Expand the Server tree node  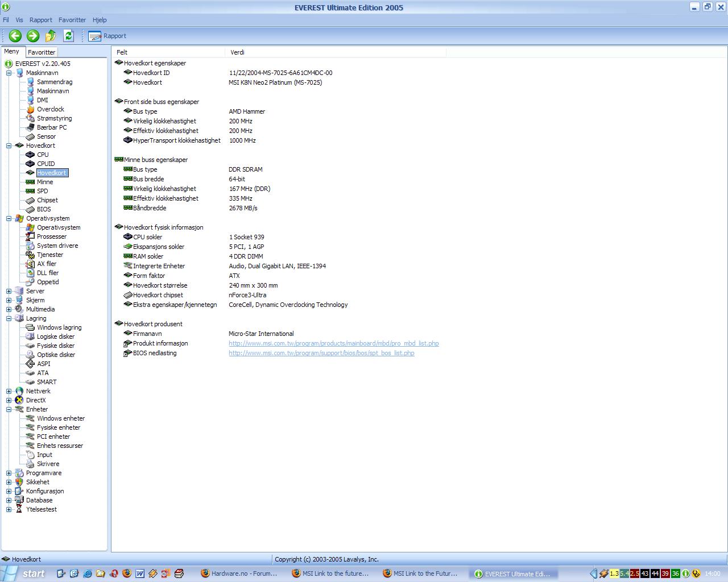[9, 291]
